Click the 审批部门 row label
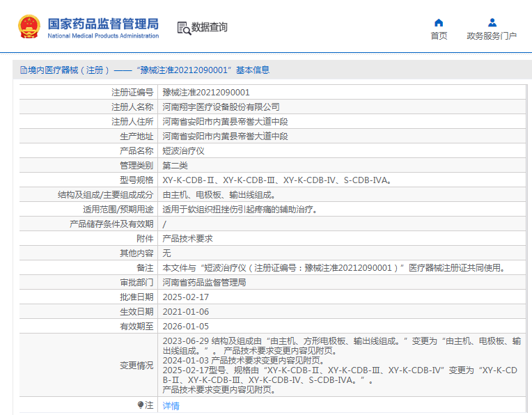This screenshot has width=532, height=415. 136,282
